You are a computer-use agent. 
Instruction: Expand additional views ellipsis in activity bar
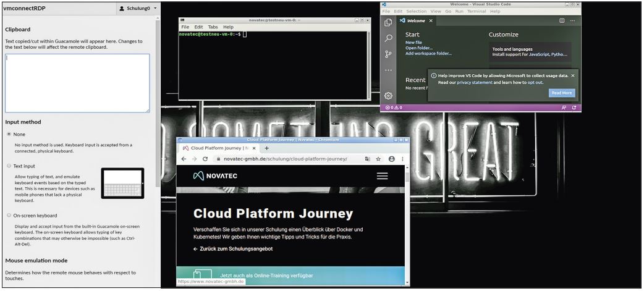coord(388,70)
